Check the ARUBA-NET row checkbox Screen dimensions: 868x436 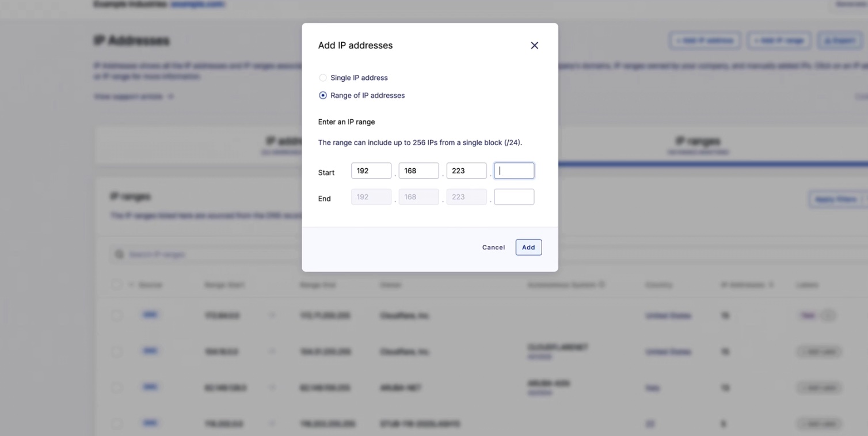[x=117, y=388]
